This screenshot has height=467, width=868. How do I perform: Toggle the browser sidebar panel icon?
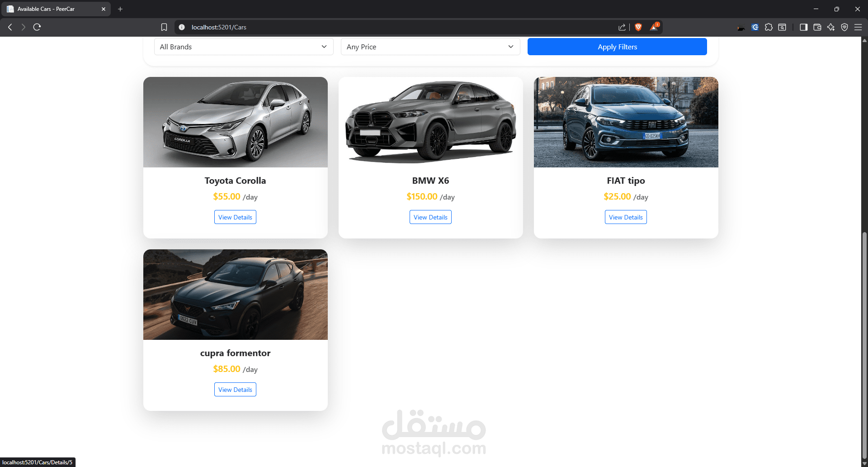[803, 27]
